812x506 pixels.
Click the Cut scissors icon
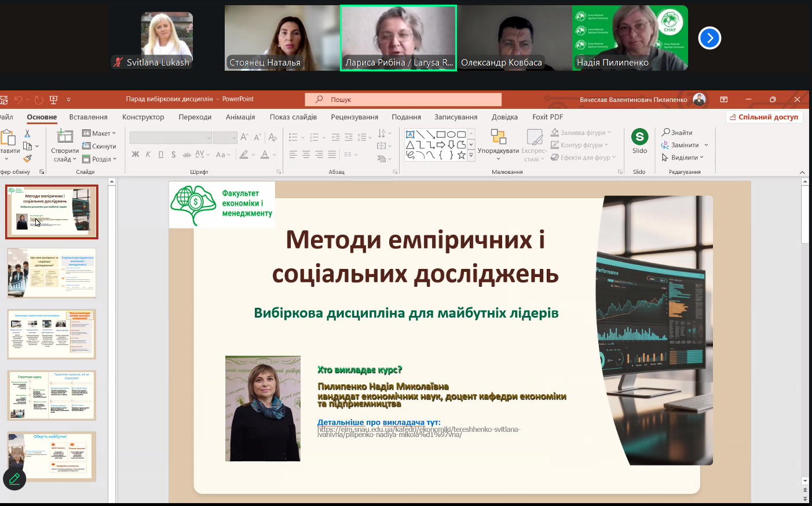point(27,134)
